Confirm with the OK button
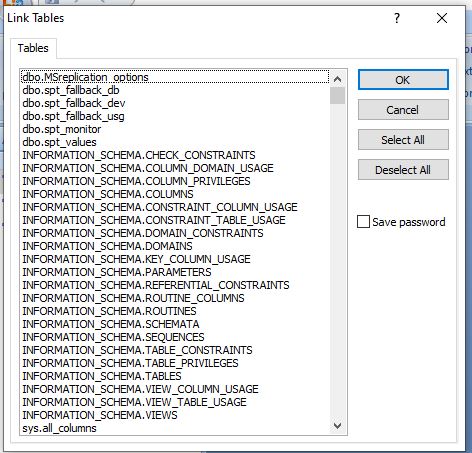Viewport: 472px width, 453px height. pos(403,80)
